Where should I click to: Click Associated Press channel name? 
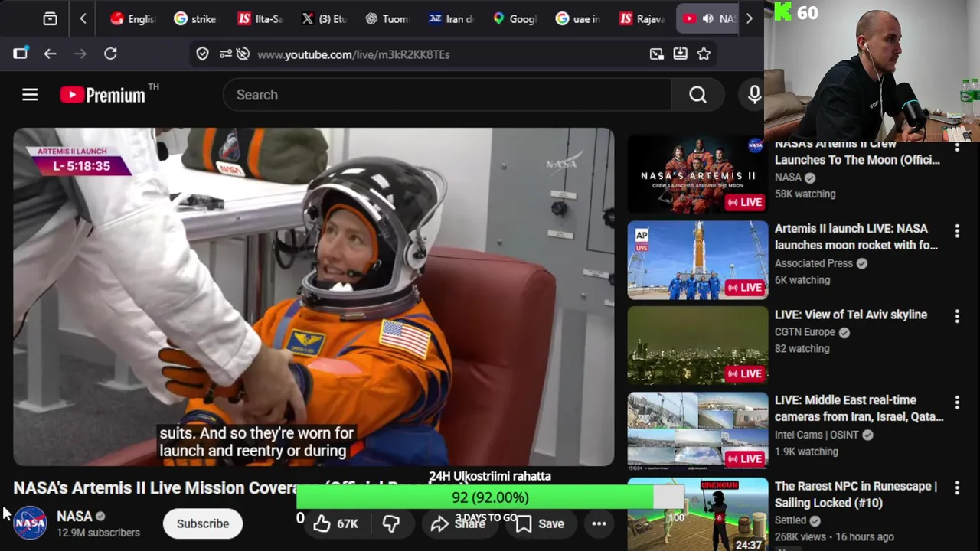point(813,263)
